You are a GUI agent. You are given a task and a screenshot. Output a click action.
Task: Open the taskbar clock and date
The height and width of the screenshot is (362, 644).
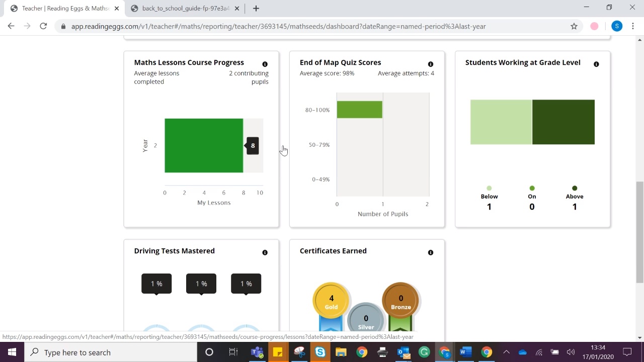(x=598, y=352)
